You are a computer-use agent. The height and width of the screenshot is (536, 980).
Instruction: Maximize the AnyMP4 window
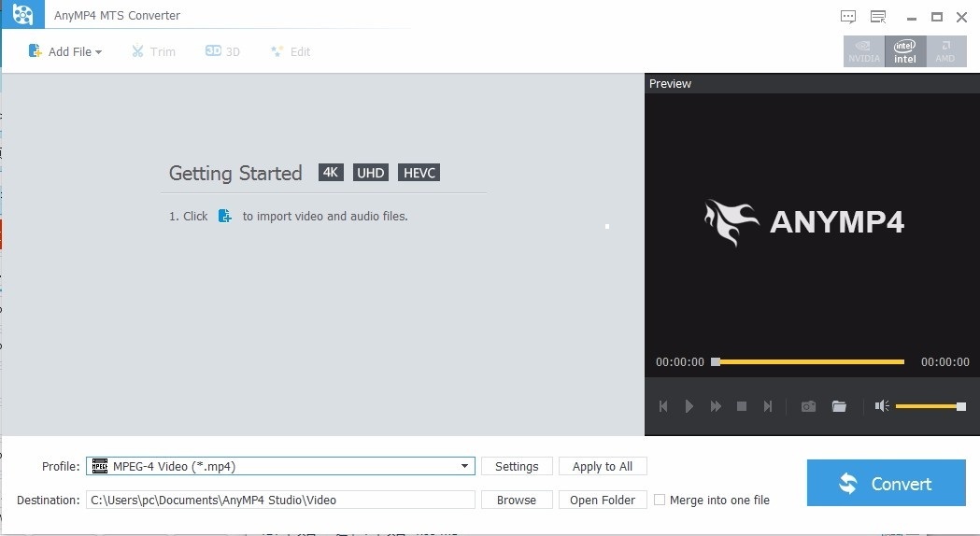click(937, 17)
